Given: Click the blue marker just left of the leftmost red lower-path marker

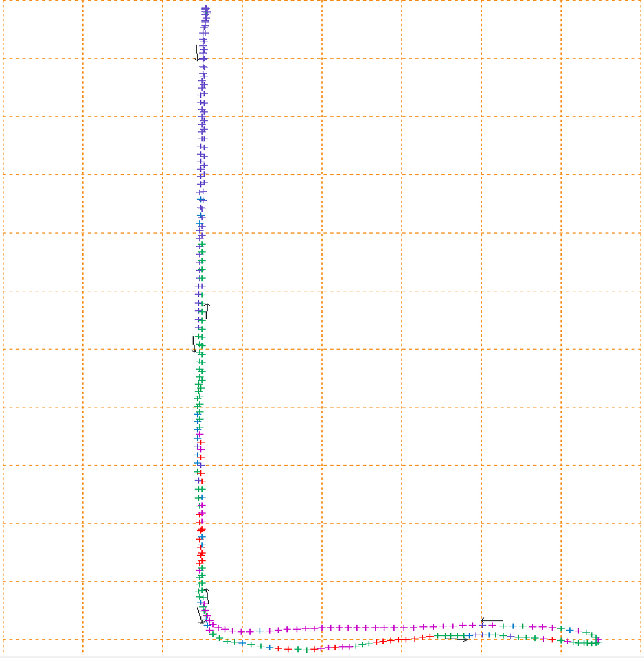Looking at the screenshot, I should (270, 648).
